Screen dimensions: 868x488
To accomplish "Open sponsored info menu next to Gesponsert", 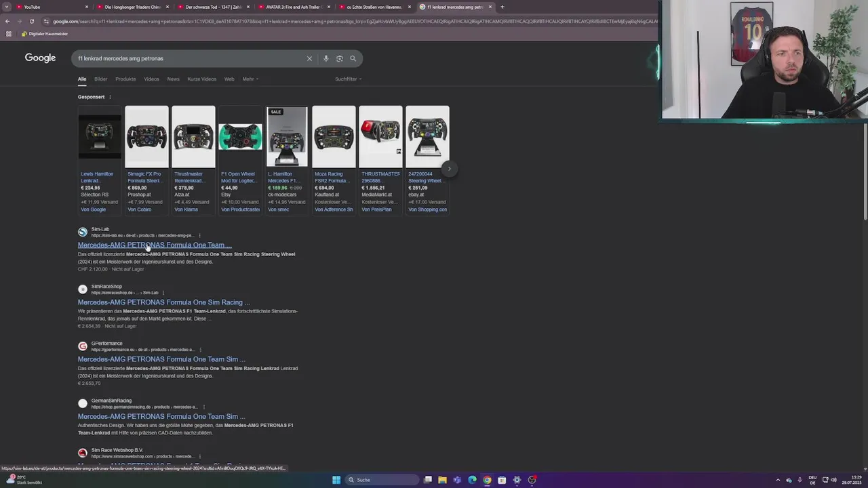I will pyautogui.click(x=110, y=97).
